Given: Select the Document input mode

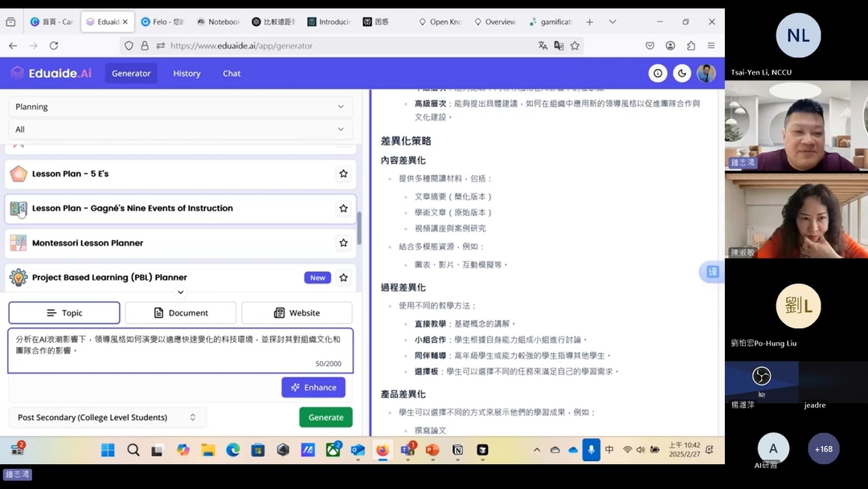Looking at the screenshot, I should 181,312.
